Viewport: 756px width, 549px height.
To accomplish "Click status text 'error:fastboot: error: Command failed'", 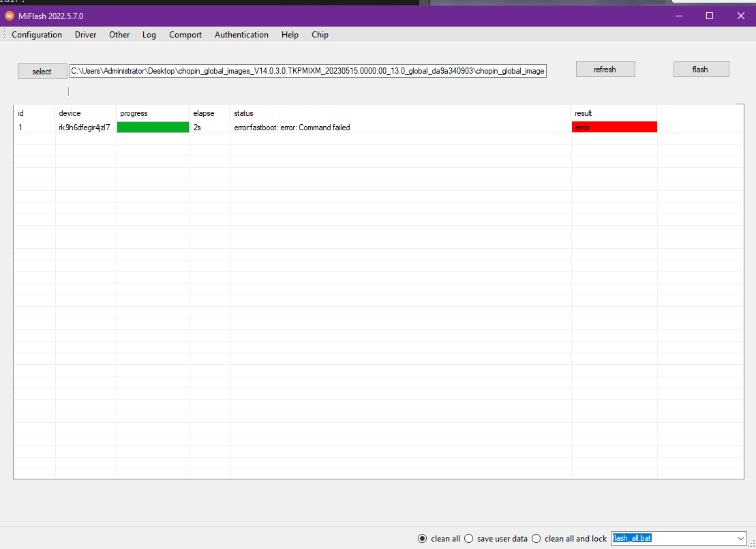I will (292, 128).
